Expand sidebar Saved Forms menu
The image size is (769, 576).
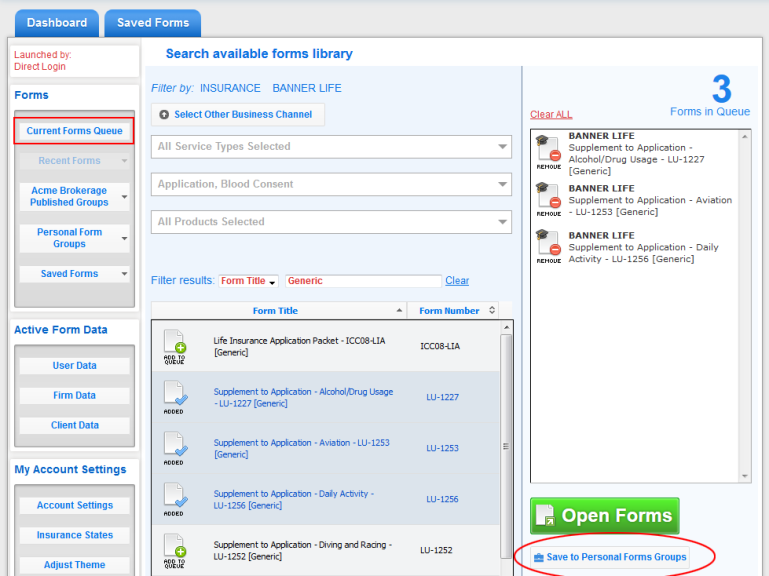click(74, 274)
